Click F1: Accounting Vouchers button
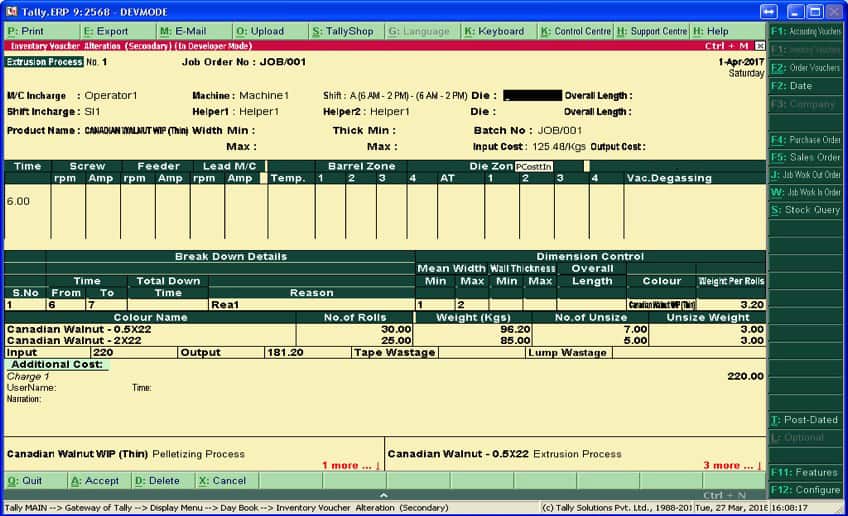848x516 pixels. click(x=806, y=31)
